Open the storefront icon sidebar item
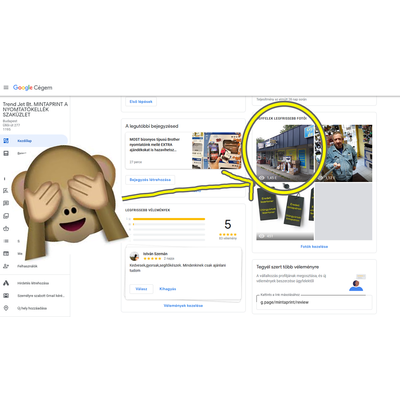Screen dimensions: 400x400 coord(6,153)
